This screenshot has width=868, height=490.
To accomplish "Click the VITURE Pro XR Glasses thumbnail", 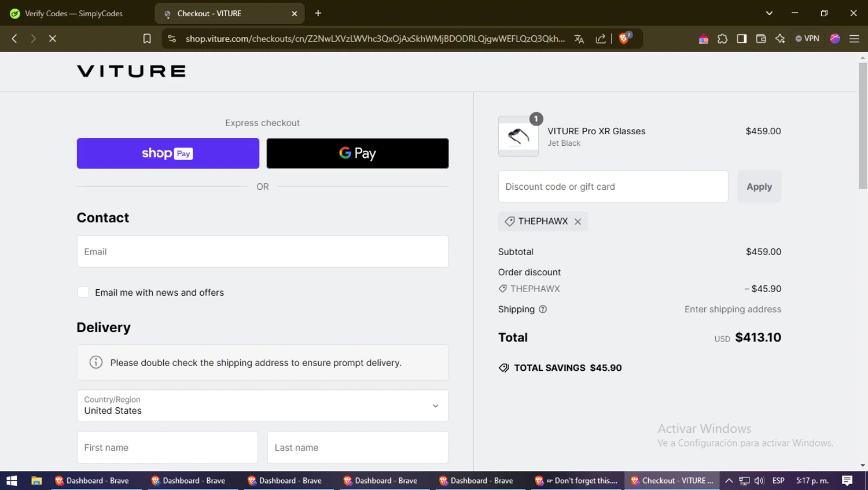I will pos(518,137).
